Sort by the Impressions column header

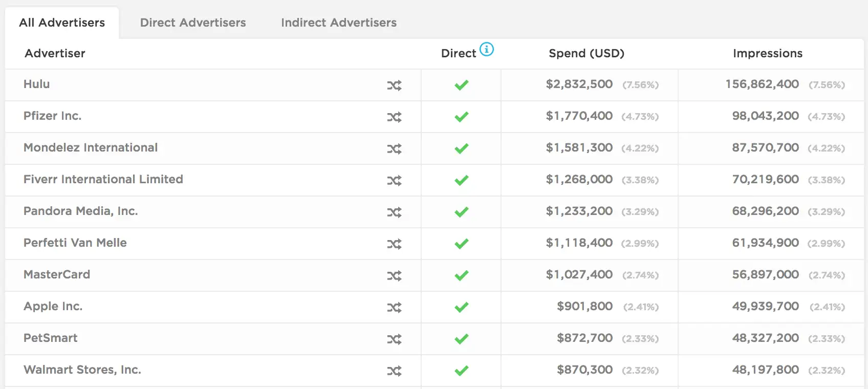pos(768,53)
